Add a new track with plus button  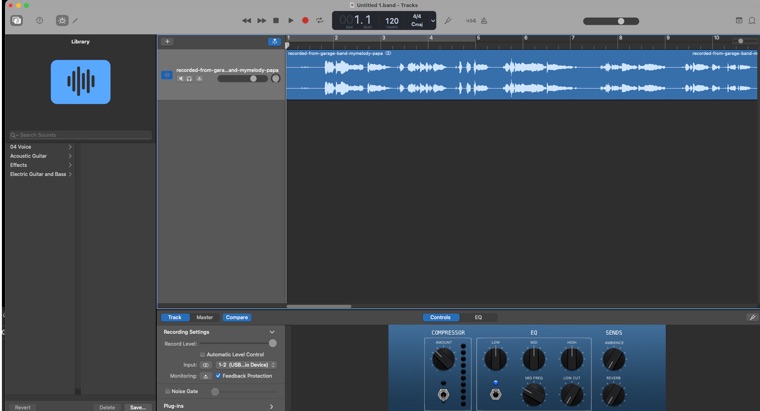click(167, 41)
